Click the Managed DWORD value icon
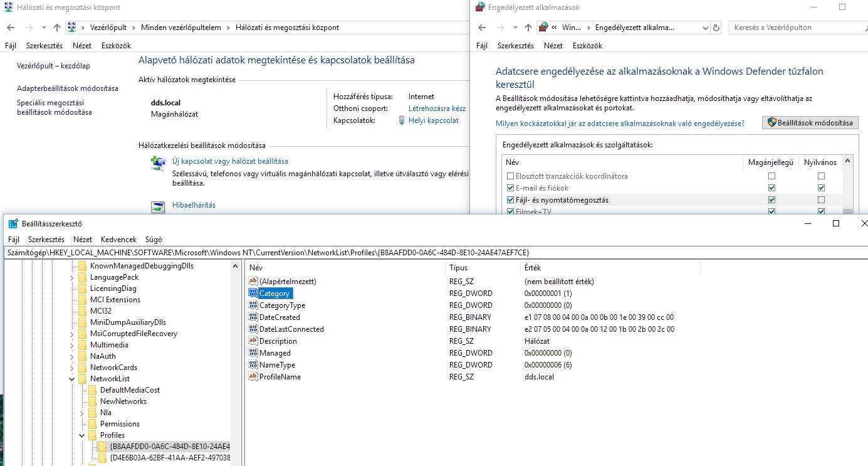Image resolution: width=868 pixels, height=466 pixels. tap(253, 353)
